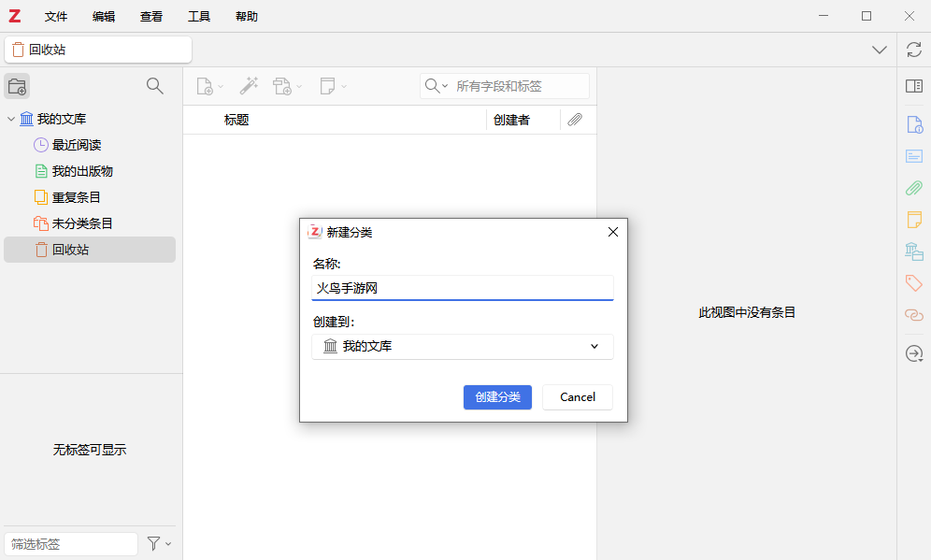Click the 创建分类 button
Image resolution: width=931 pixels, height=560 pixels.
coord(497,396)
